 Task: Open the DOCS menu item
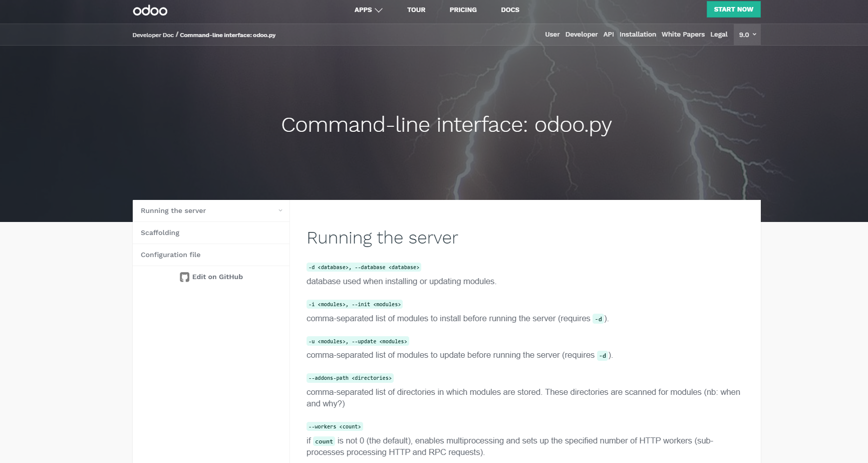point(510,10)
